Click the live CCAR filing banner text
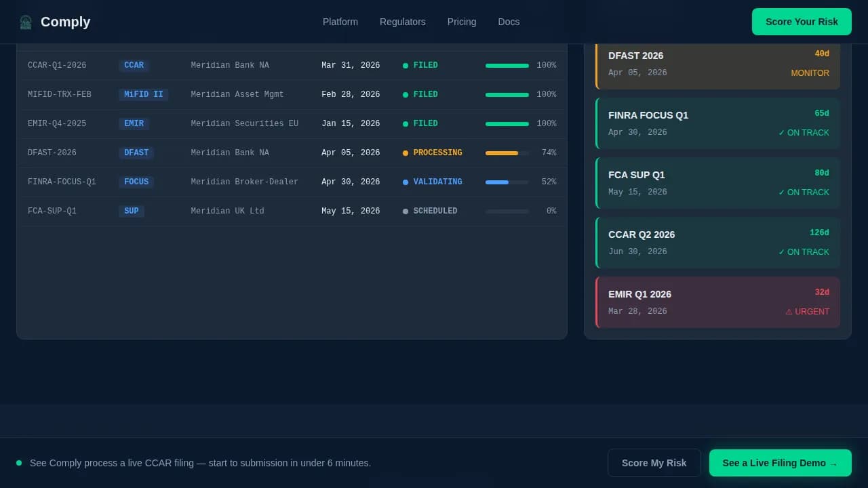The width and height of the screenshot is (868, 488). click(200, 463)
